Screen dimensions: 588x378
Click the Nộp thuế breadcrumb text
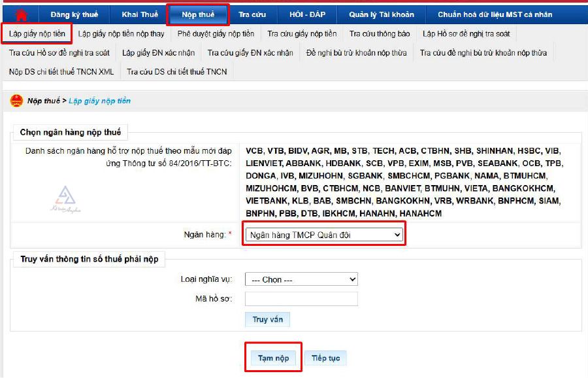coord(44,101)
